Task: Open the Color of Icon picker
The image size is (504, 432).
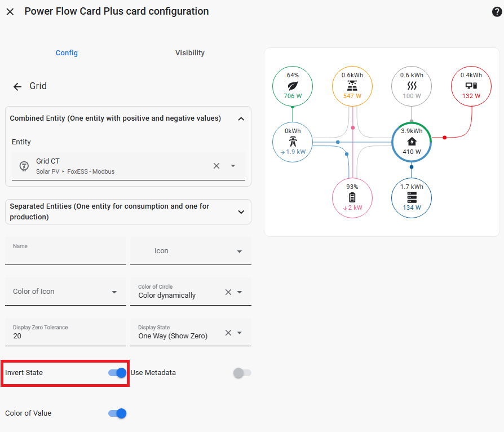Action: pyautogui.click(x=65, y=292)
